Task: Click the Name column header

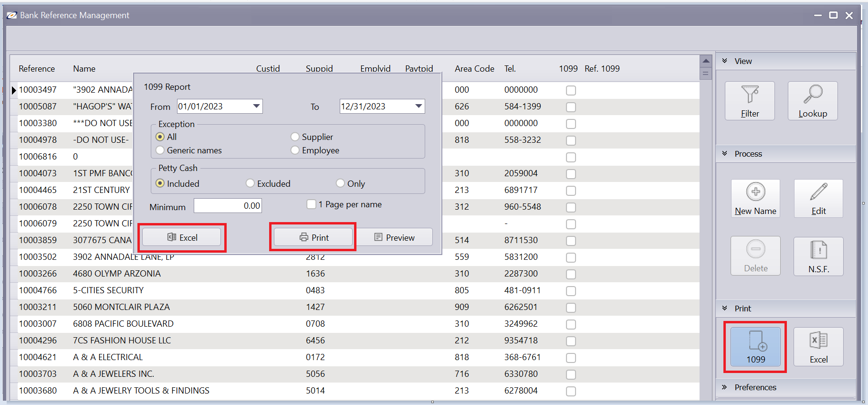Action: pyautogui.click(x=84, y=69)
